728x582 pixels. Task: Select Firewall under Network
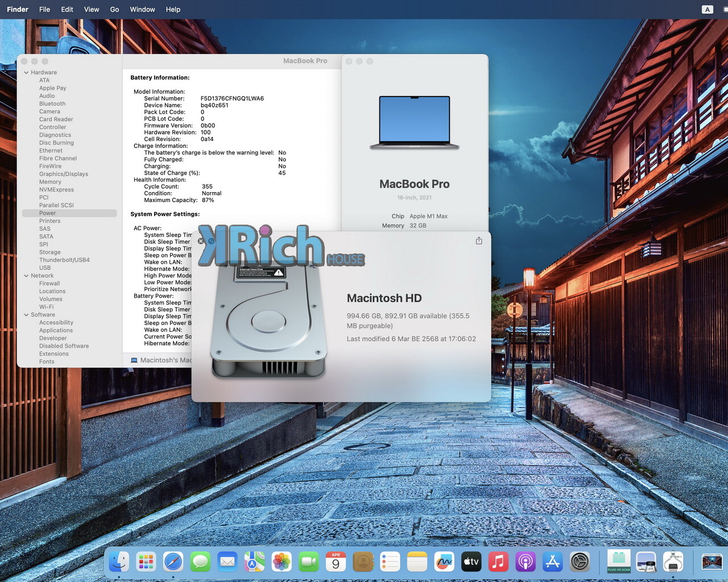[x=49, y=284]
